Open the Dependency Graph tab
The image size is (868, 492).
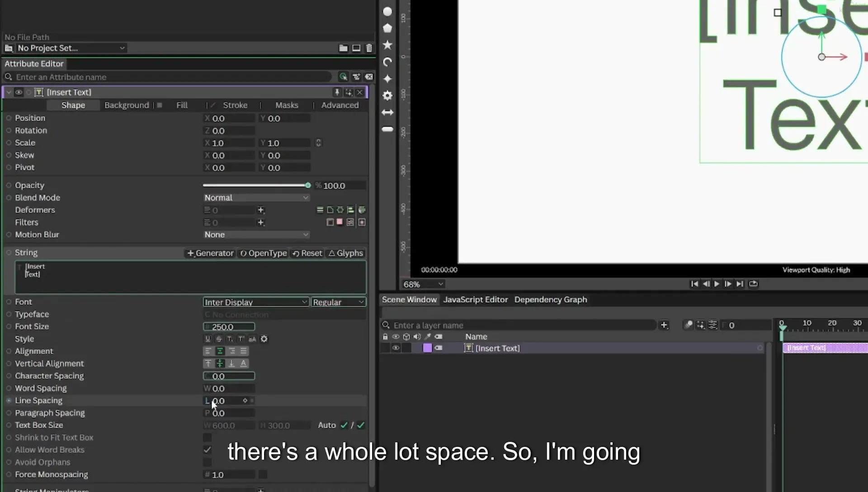550,299
